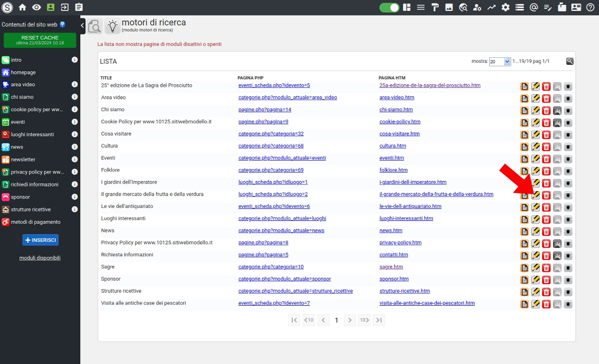Open 'chi siamo' in the sidebar
Image resolution: width=599 pixels, height=364 pixels.
pyautogui.click(x=22, y=97)
